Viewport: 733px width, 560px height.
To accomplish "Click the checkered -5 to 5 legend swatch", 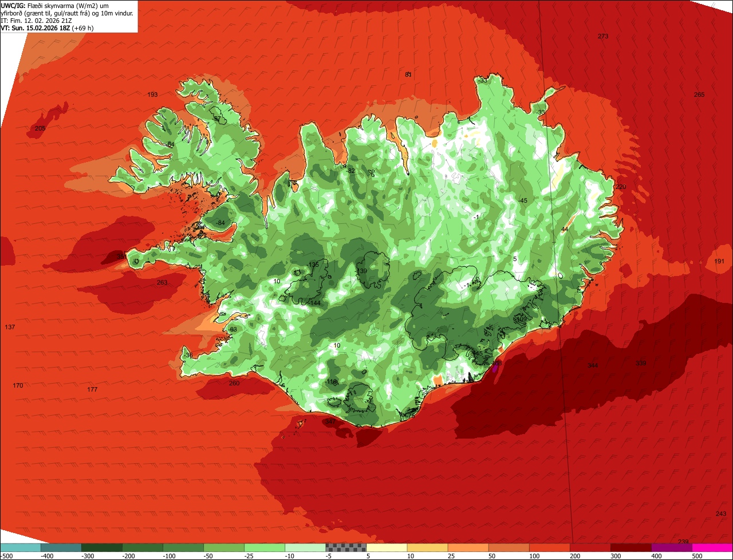I will point(346,547).
